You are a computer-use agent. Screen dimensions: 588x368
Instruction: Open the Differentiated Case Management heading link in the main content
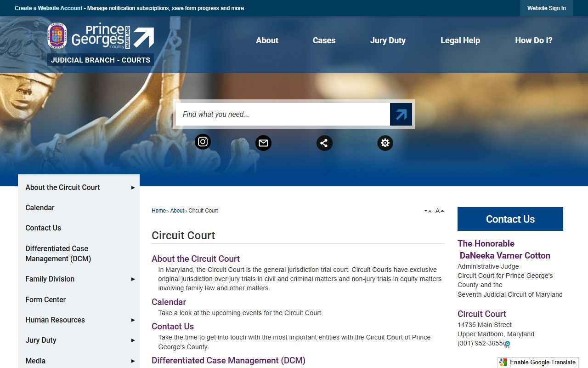click(x=228, y=361)
